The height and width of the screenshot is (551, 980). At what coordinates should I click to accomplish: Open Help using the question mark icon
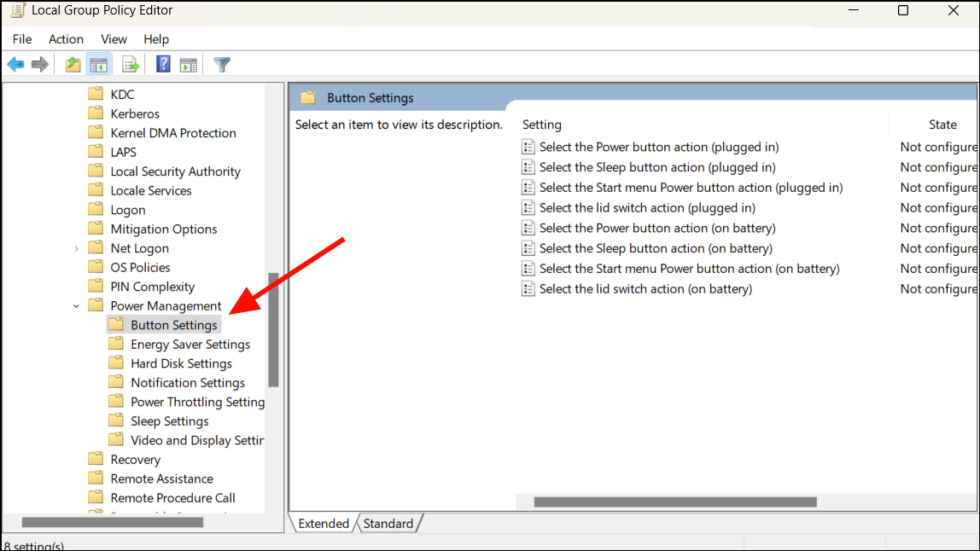162,64
